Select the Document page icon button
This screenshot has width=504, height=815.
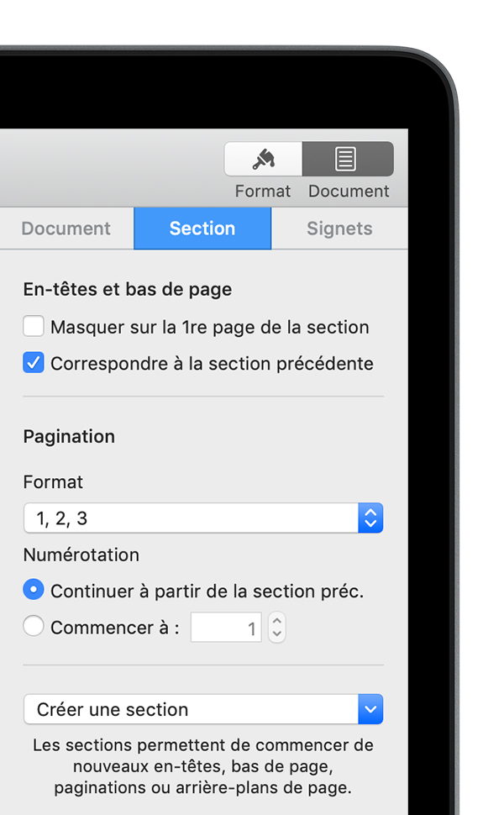tap(348, 159)
